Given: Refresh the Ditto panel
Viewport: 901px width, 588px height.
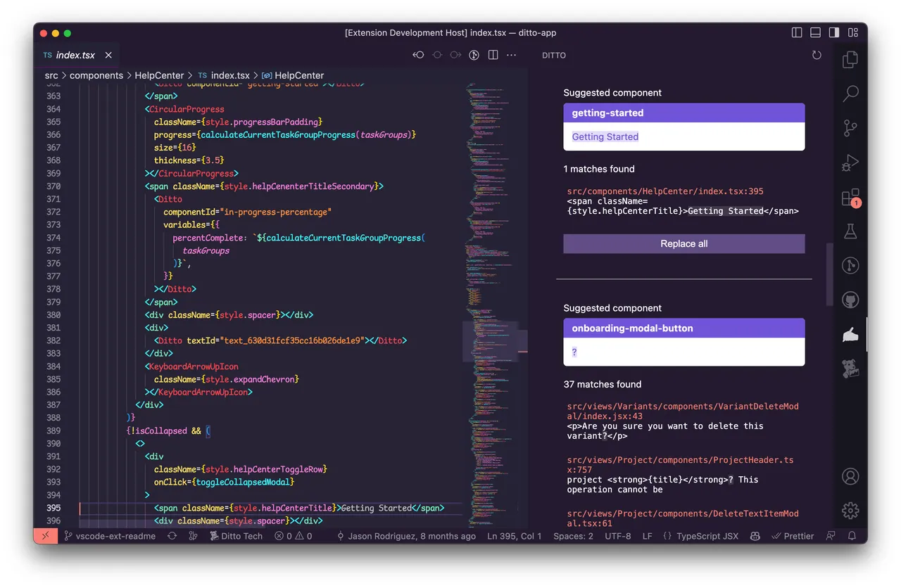Looking at the screenshot, I should point(817,55).
